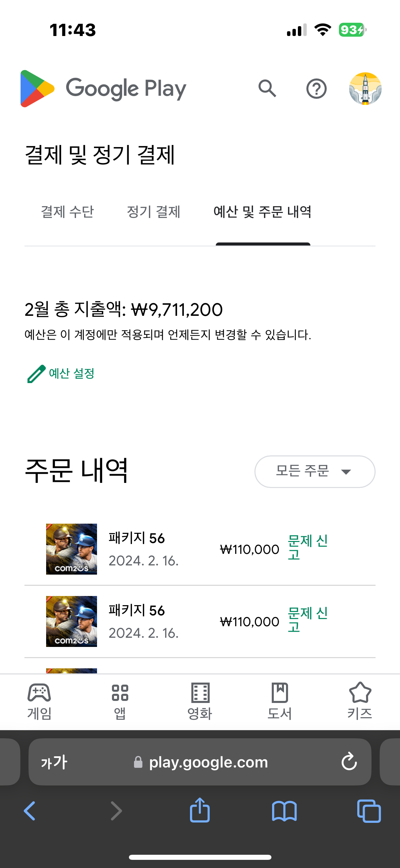Viewport: 400px width, 868px height.
Task: Open the 도서 (Books) section
Action: coord(280,702)
